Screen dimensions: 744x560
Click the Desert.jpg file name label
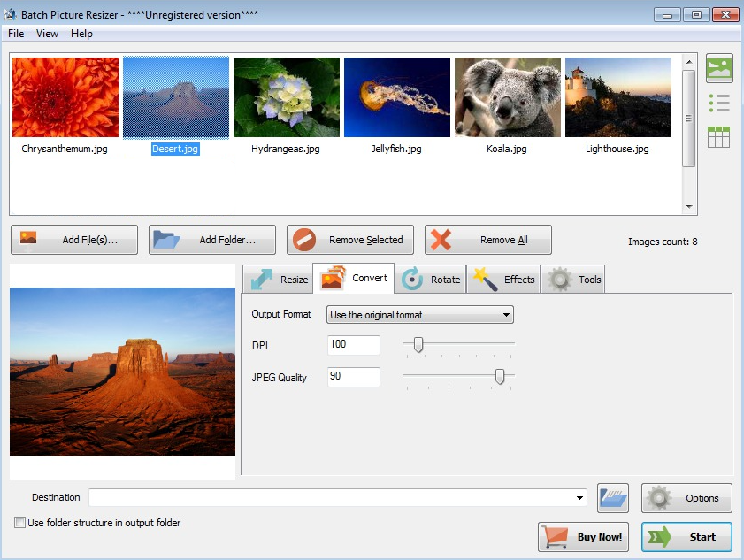(x=175, y=149)
